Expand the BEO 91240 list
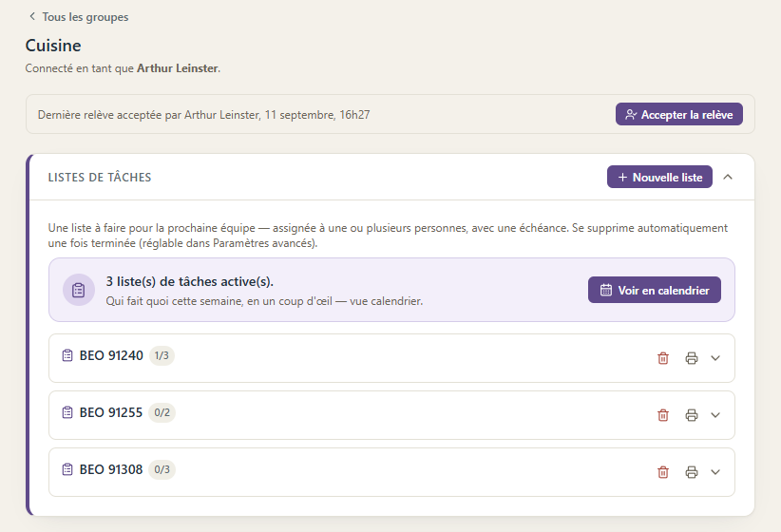 point(715,358)
